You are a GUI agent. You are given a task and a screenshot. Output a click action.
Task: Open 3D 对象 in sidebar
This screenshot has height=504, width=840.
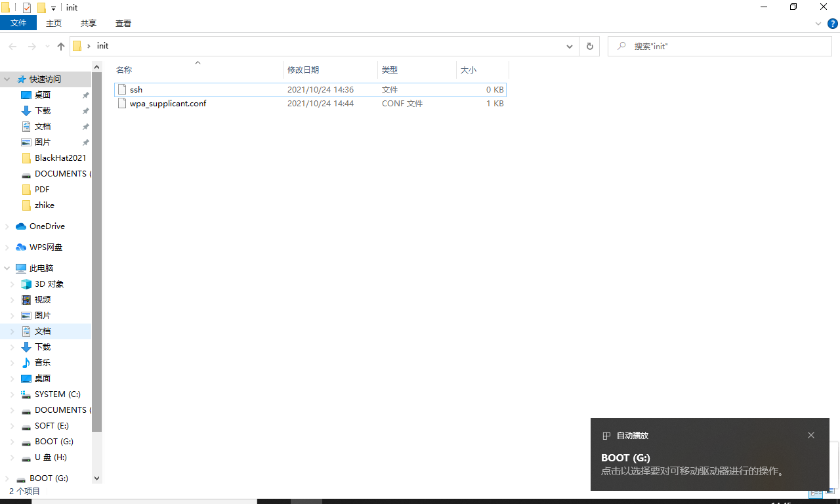(49, 284)
